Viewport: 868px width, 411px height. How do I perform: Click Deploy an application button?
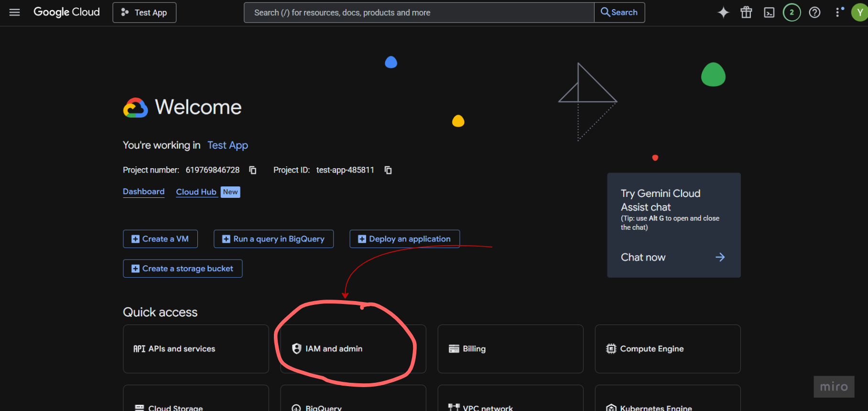(404, 239)
